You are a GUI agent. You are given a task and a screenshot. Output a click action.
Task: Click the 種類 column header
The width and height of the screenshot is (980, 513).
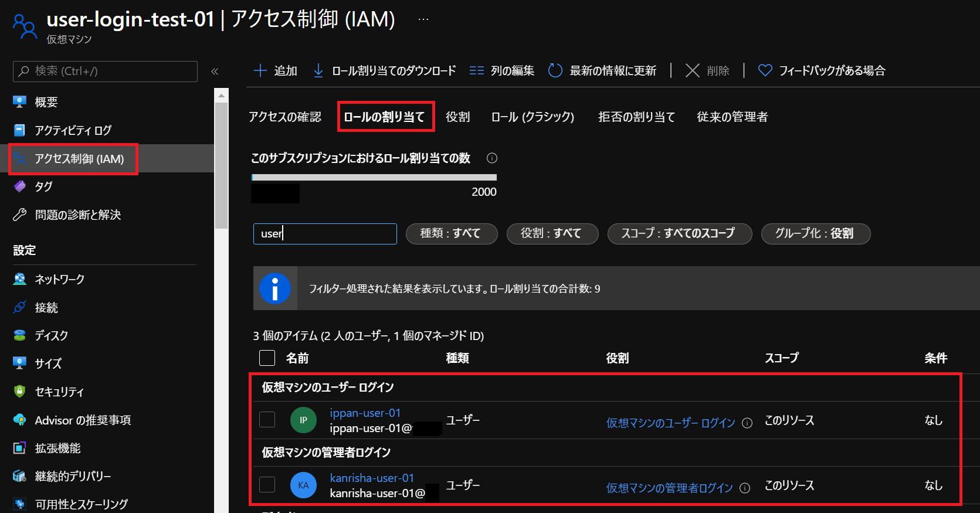click(x=457, y=358)
